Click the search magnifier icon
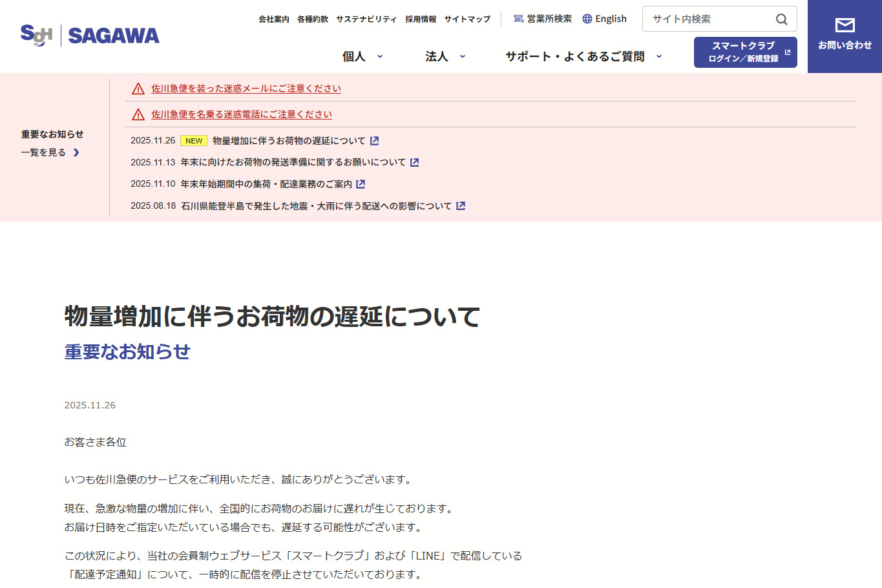 pyautogui.click(x=781, y=19)
